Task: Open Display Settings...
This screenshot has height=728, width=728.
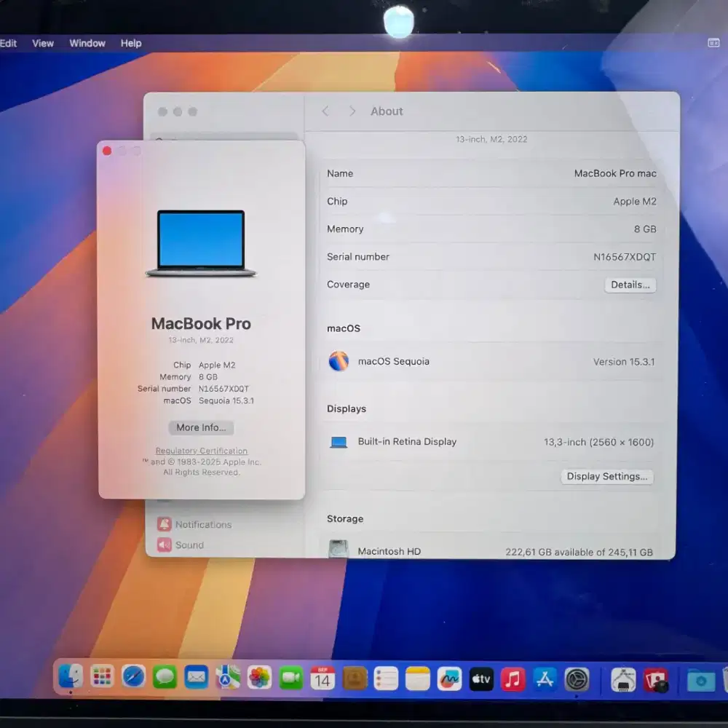Action: (607, 476)
